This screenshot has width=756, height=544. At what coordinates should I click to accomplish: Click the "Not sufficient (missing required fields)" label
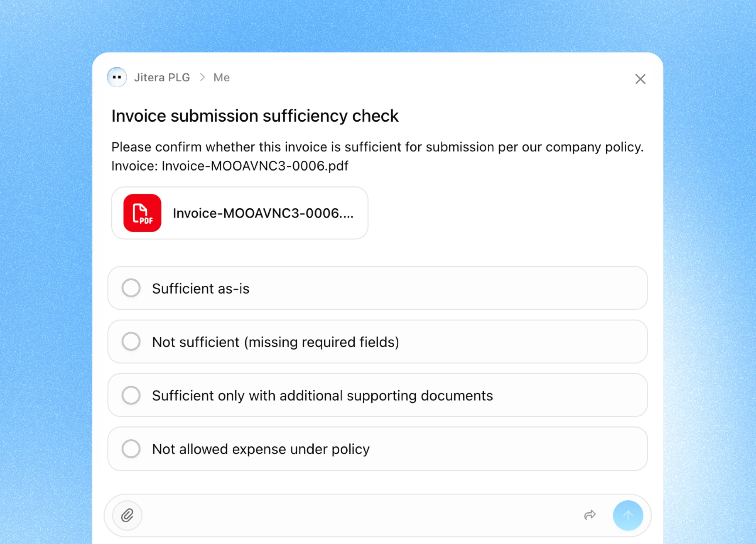point(275,342)
